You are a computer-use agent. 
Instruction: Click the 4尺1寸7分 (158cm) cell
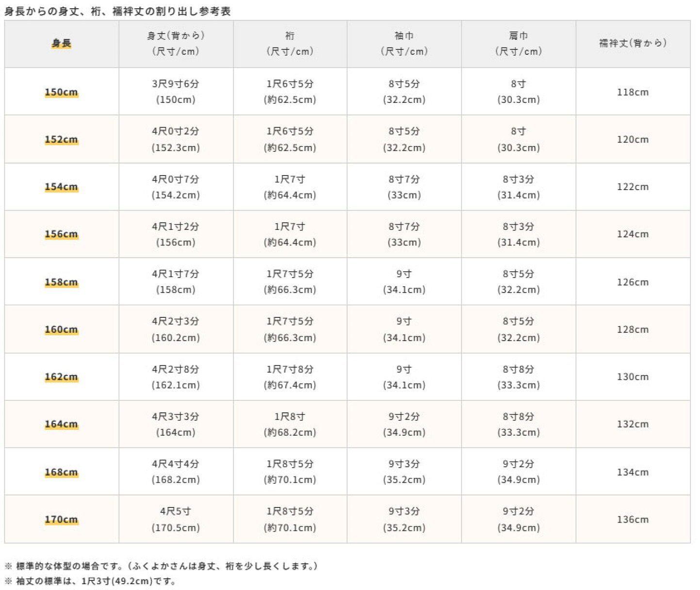coord(176,282)
